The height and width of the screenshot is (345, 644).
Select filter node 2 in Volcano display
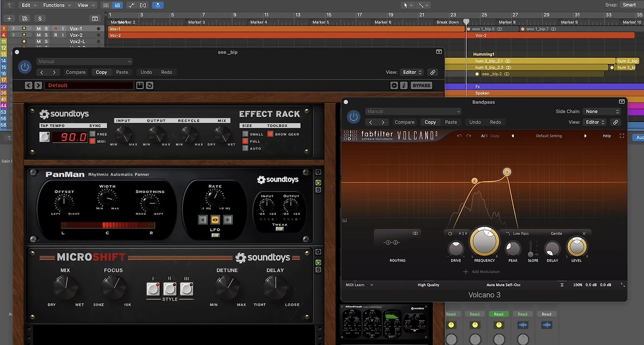click(474, 181)
